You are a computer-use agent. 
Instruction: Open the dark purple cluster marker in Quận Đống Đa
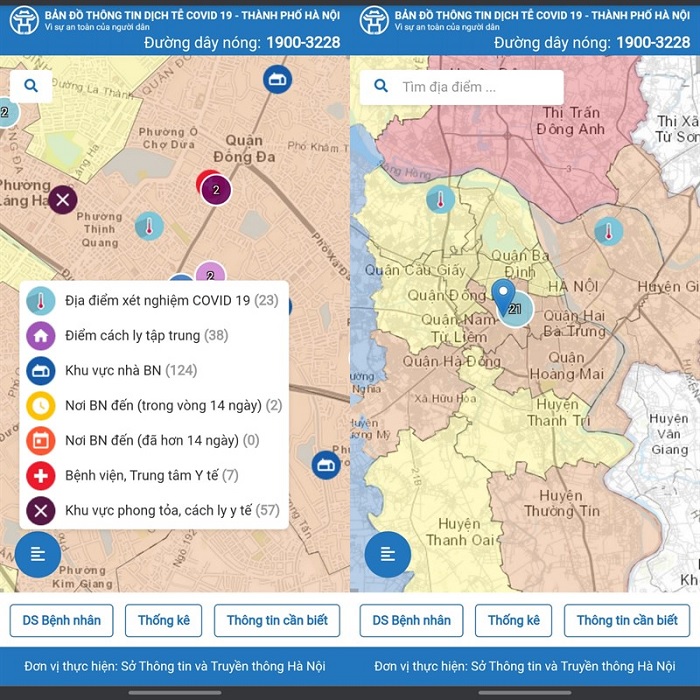pyautogui.click(x=216, y=190)
